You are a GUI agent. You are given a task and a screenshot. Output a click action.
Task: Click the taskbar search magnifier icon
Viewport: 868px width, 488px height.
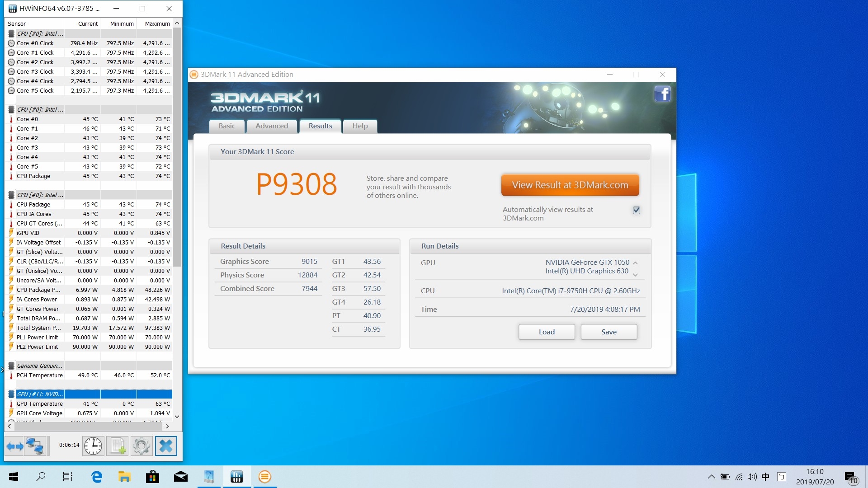(41, 477)
